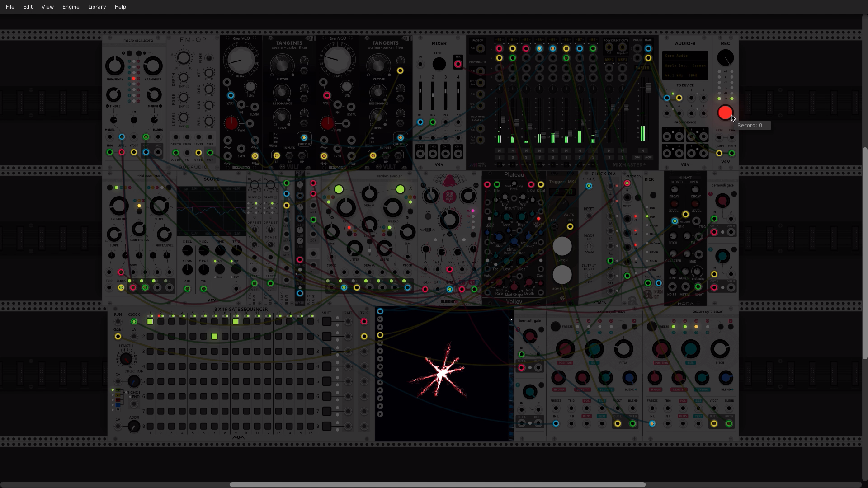Click the MixMaster channel 01 fader

(503, 120)
